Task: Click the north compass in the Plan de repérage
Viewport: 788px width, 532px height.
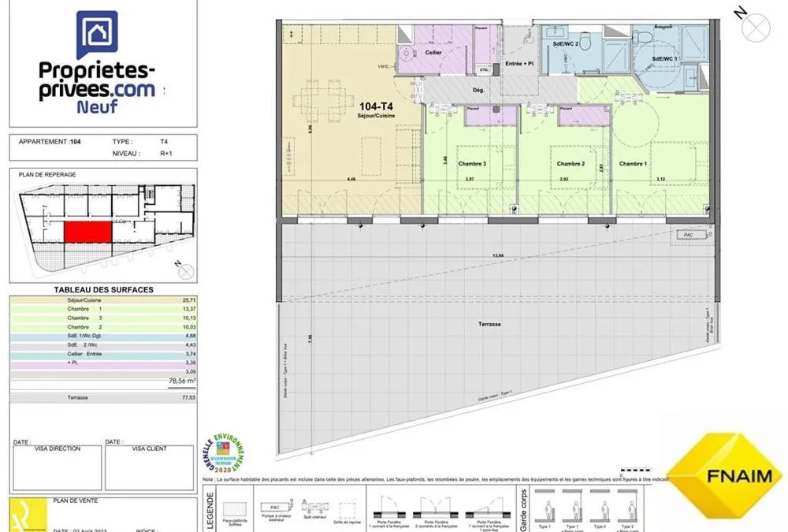Action: tap(185, 272)
